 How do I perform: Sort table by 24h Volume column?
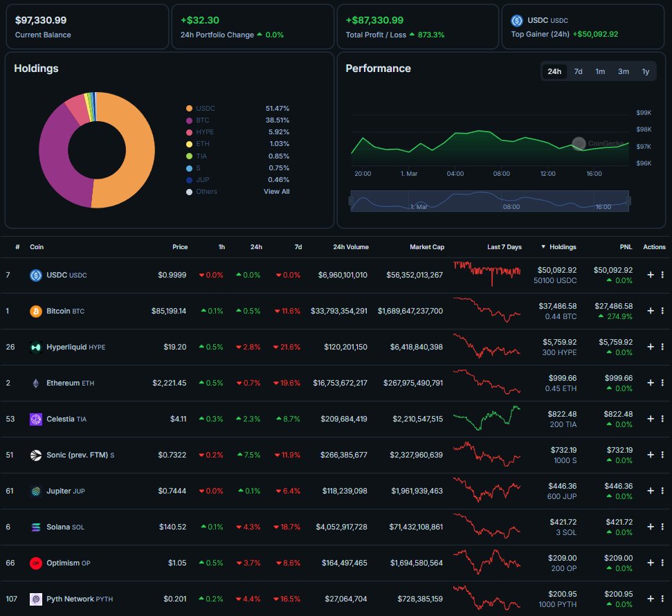[351, 247]
